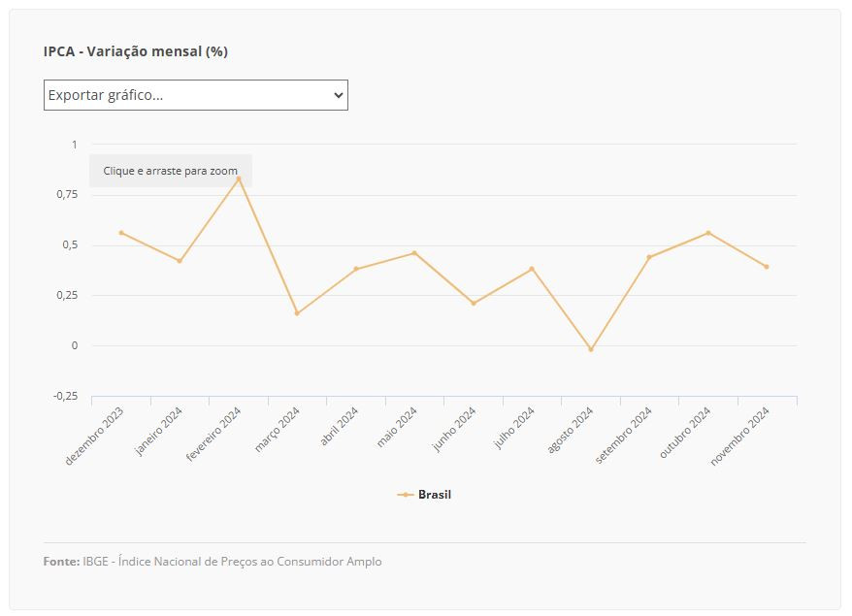Click the 'agosto 2024' x-axis label

point(572,433)
